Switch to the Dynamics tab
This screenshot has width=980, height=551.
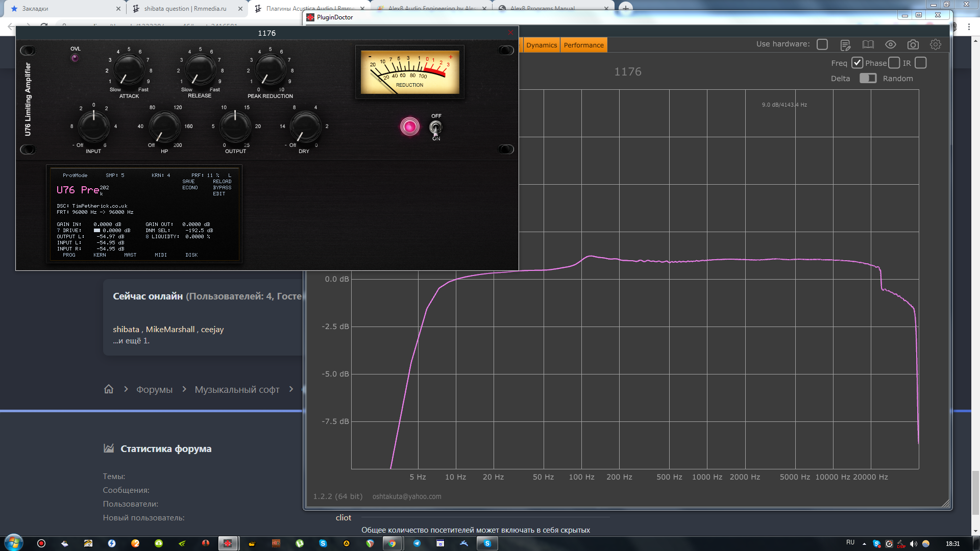click(x=542, y=45)
